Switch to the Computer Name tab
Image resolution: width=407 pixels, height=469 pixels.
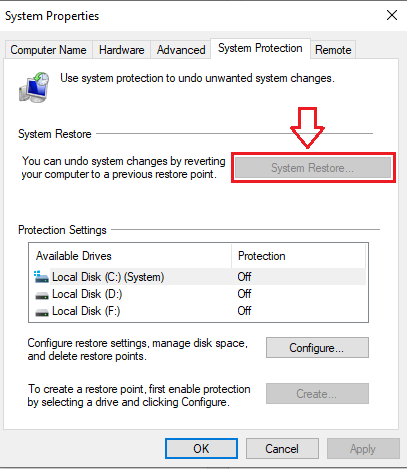48,50
